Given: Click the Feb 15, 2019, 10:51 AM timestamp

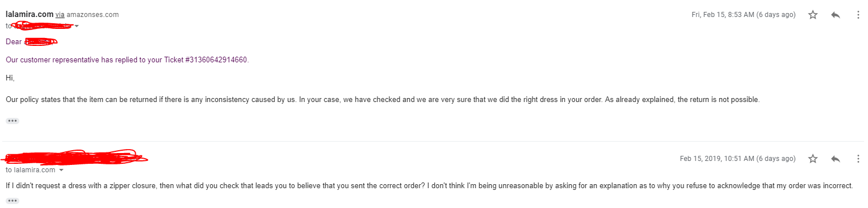Looking at the screenshot, I should pos(738,159).
